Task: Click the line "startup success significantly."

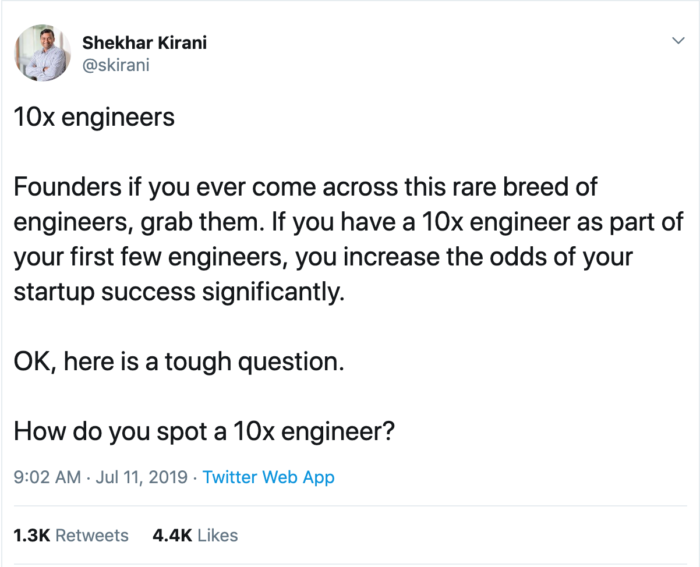Action: point(179,292)
